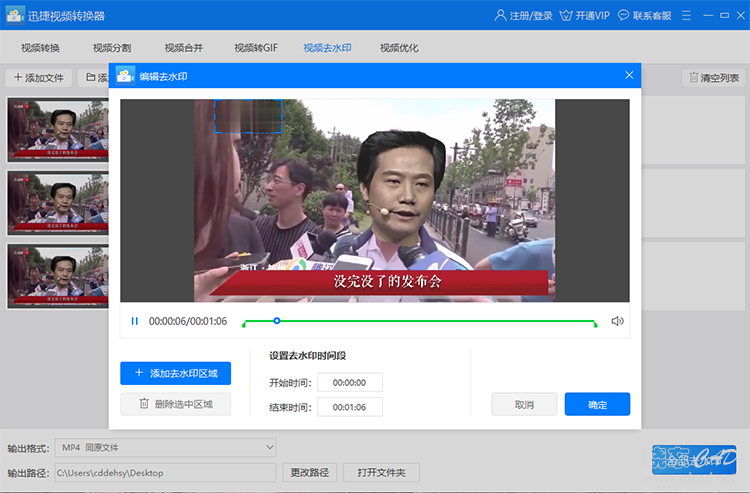
Task: Expand the 输出格式 MP4 dropdown
Action: pos(165,448)
